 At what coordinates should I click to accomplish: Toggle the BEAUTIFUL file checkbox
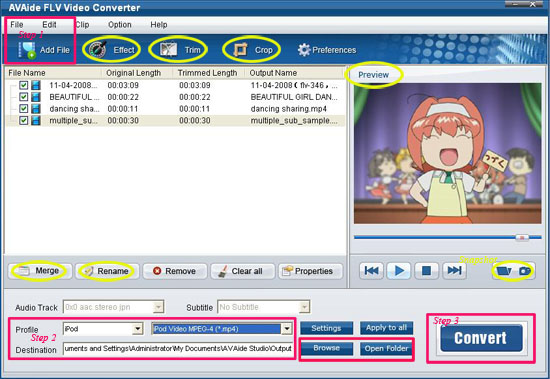[24, 97]
